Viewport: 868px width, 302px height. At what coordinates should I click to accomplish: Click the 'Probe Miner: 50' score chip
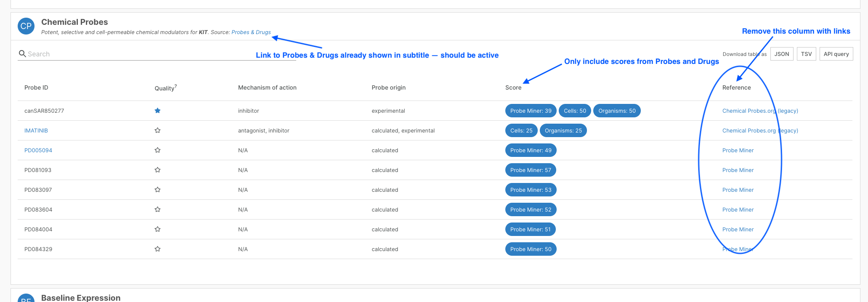(531, 249)
